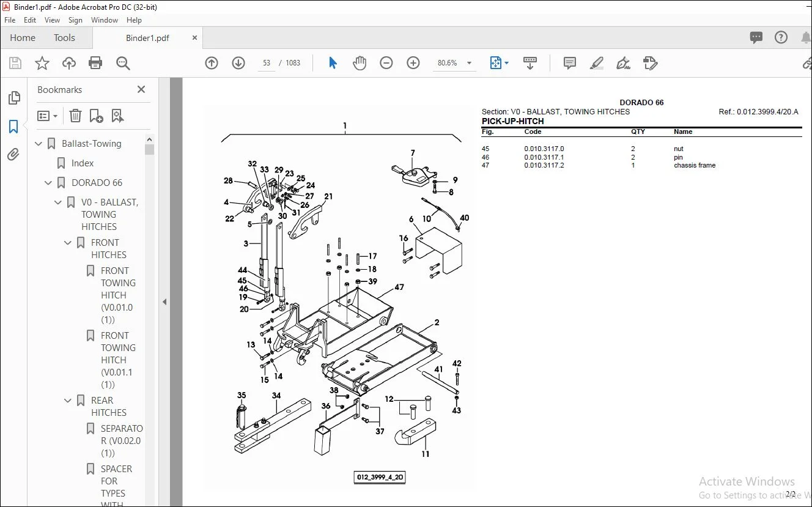Click the scrolling mode keyboard icon

[x=530, y=63]
